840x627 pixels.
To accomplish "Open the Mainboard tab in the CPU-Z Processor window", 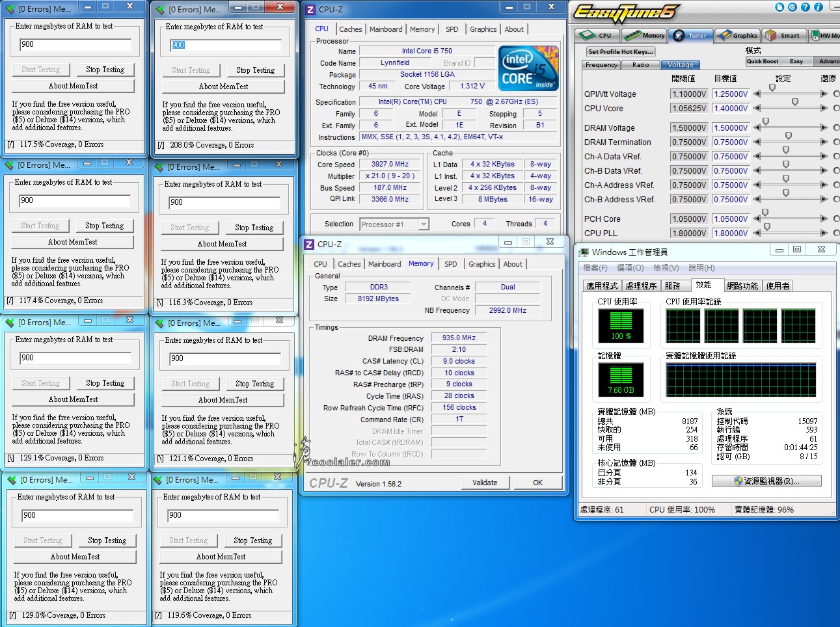I will 386,29.
